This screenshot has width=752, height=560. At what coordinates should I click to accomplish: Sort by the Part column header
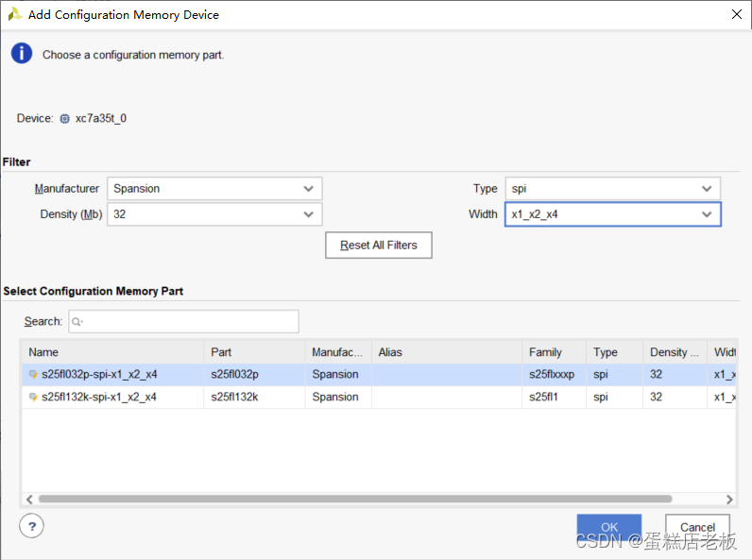[x=254, y=352]
